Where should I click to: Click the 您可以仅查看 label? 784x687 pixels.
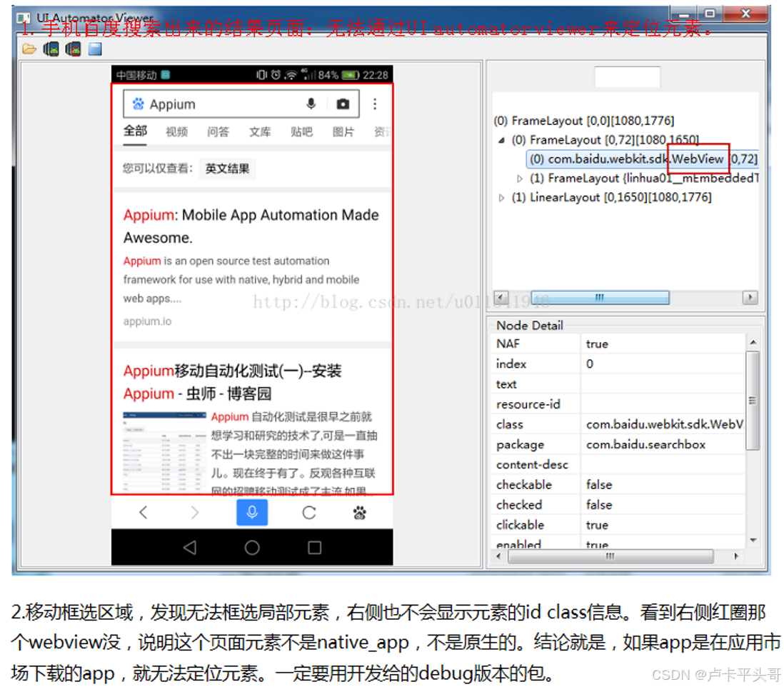pos(158,169)
